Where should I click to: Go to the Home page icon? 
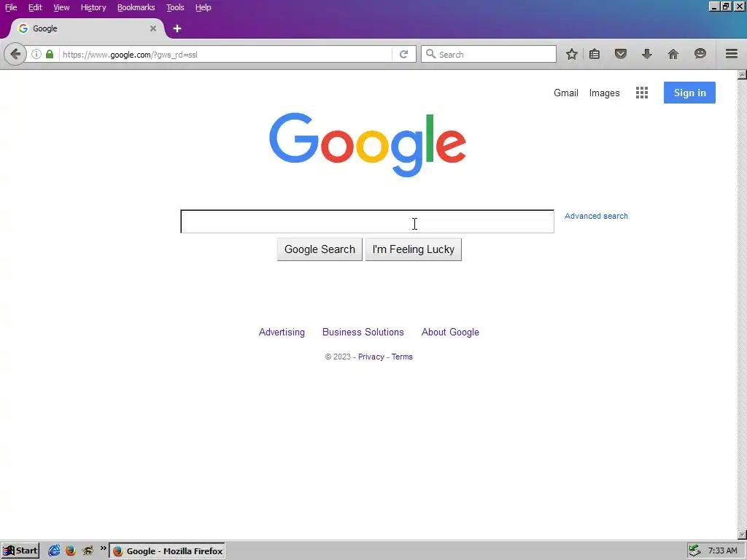tap(673, 54)
